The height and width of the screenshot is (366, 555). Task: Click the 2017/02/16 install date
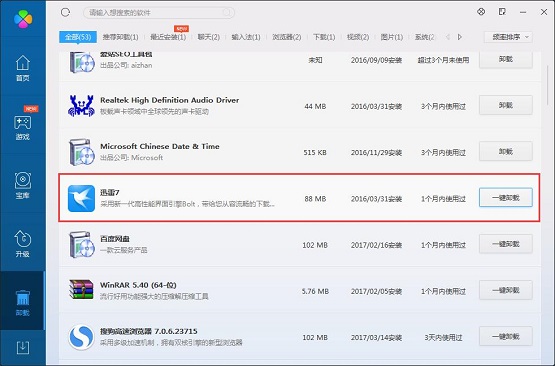[376, 245]
